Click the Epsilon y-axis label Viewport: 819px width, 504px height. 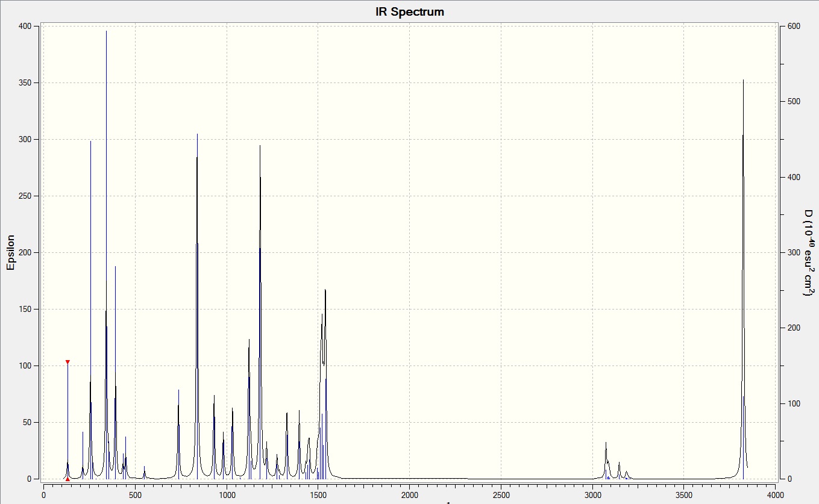pos(10,252)
